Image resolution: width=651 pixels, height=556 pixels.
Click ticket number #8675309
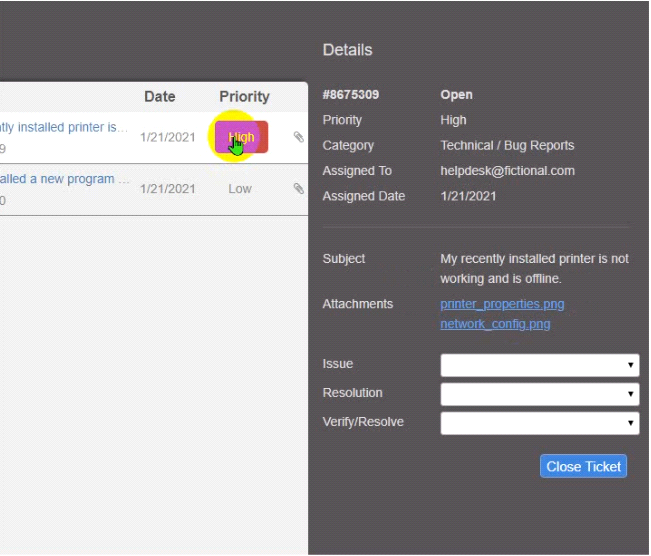click(351, 95)
